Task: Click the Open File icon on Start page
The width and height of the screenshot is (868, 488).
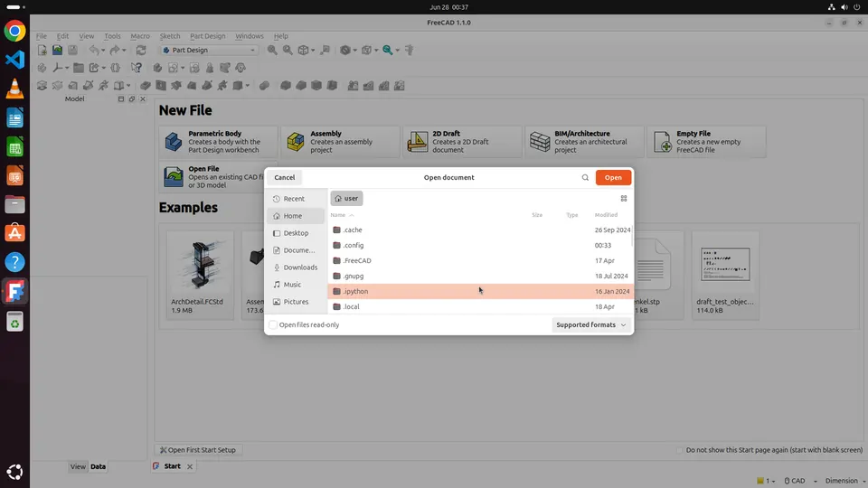Action: 174,177
